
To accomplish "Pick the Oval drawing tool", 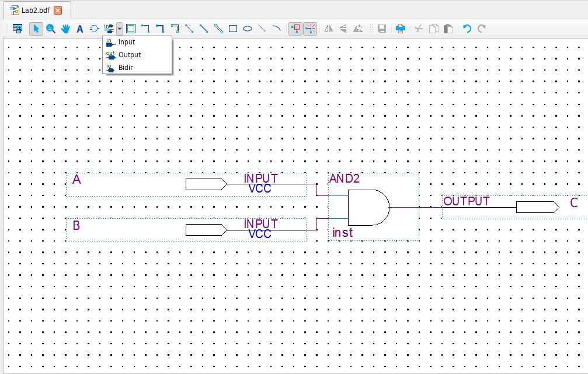I will tap(248, 29).
